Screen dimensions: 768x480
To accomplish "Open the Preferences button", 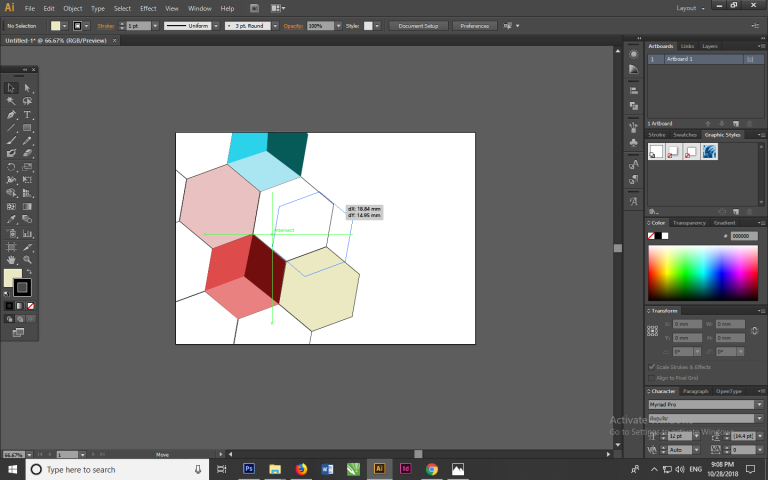I will [475, 25].
